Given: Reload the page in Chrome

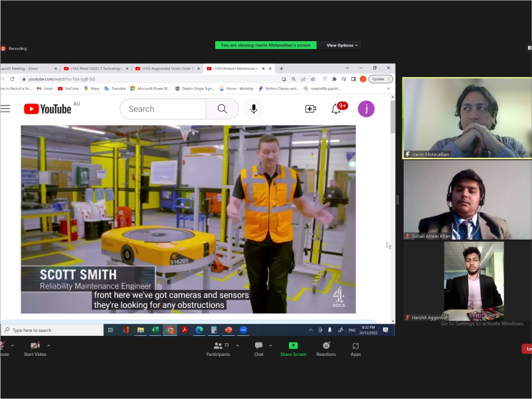Looking at the screenshot, I should (x=12, y=79).
